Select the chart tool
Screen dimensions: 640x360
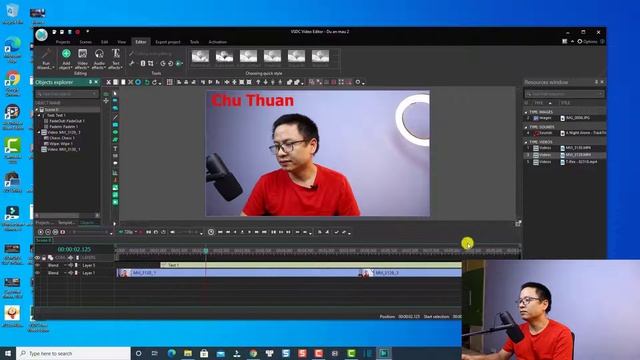115,172
